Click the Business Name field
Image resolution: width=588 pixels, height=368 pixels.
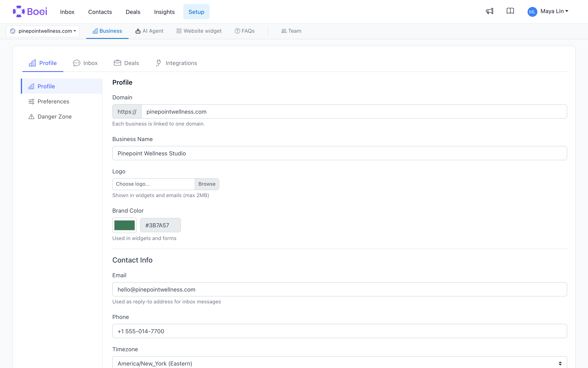pyautogui.click(x=340, y=153)
